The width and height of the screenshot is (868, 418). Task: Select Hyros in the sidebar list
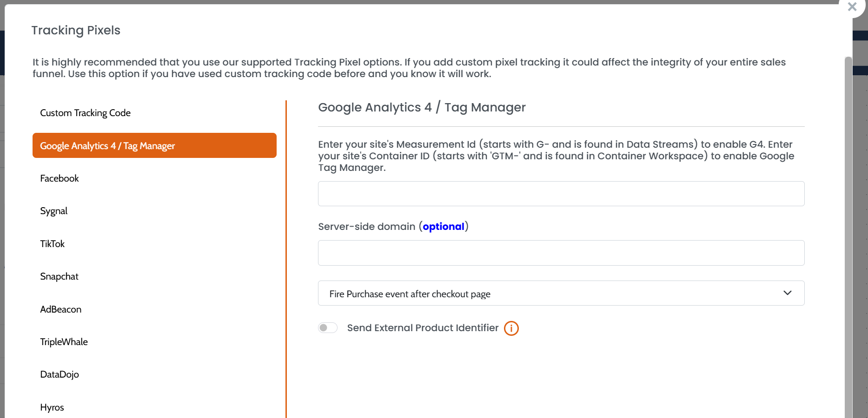click(x=52, y=407)
